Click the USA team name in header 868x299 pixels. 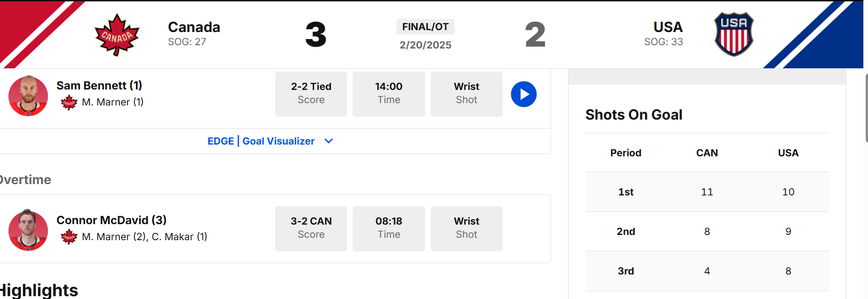(x=668, y=27)
